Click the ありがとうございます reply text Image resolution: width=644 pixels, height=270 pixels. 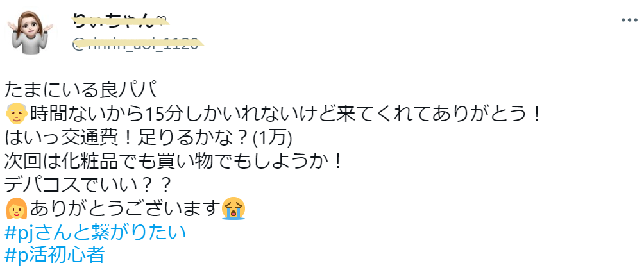tap(123, 209)
